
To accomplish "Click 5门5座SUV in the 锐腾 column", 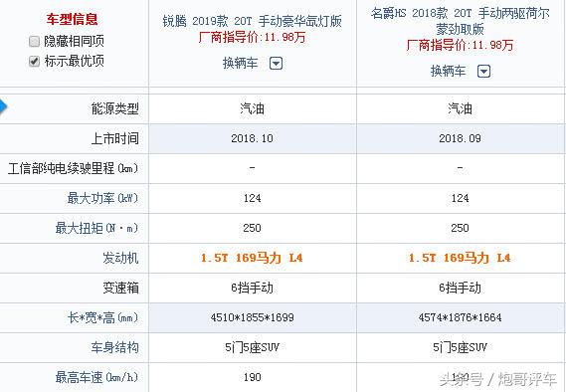I will (x=252, y=347).
